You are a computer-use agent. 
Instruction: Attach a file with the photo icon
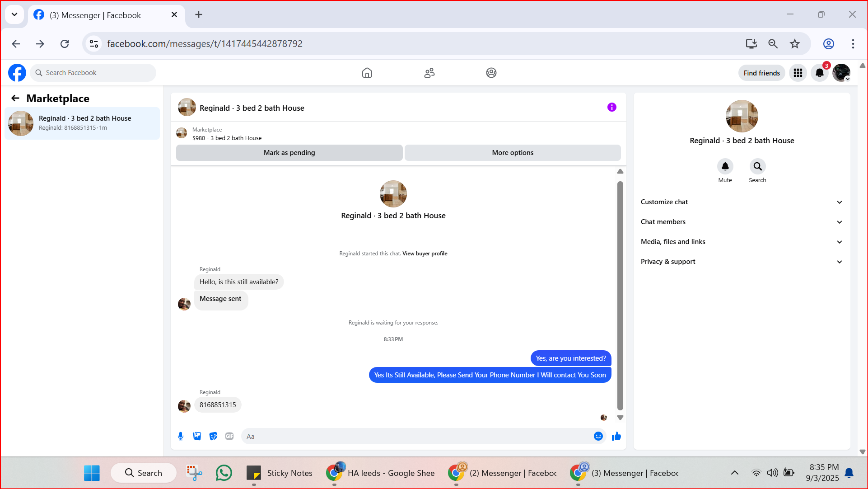197,436
